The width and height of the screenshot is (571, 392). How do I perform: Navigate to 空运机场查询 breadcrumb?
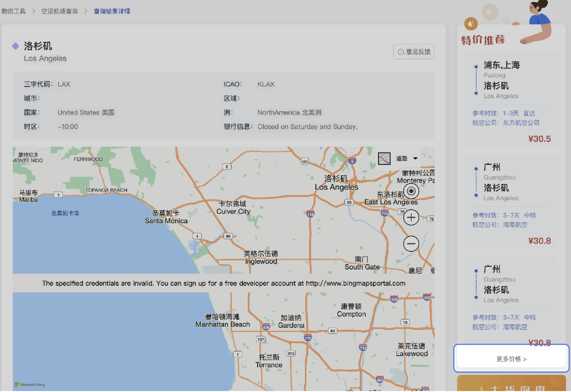[60, 11]
